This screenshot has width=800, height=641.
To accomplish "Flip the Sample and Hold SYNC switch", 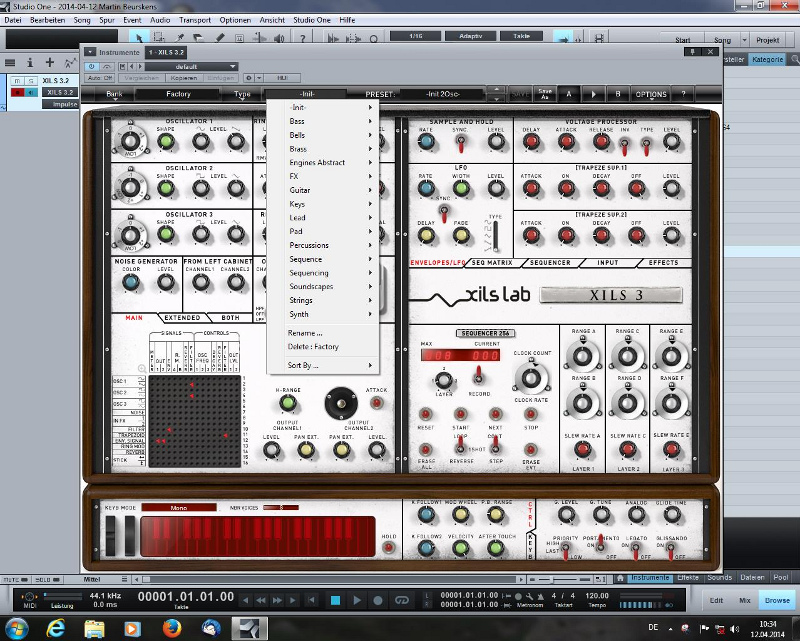I will coord(460,144).
